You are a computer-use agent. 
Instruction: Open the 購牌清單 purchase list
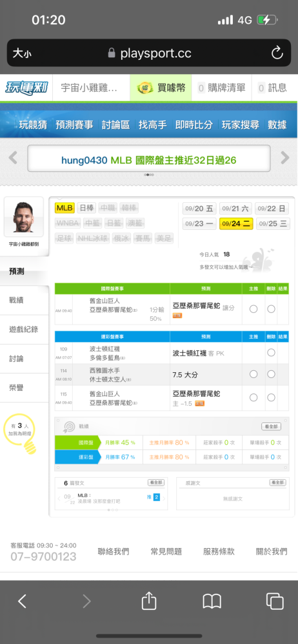(221, 88)
